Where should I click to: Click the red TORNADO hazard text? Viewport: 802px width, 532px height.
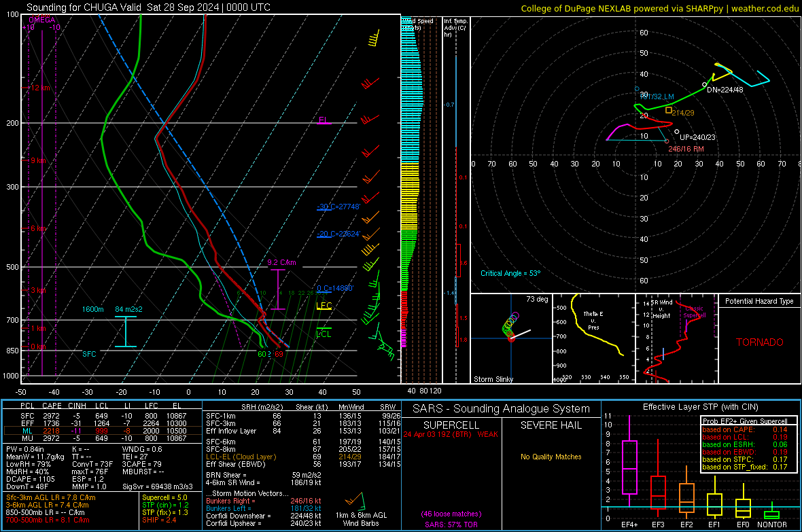click(760, 342)
